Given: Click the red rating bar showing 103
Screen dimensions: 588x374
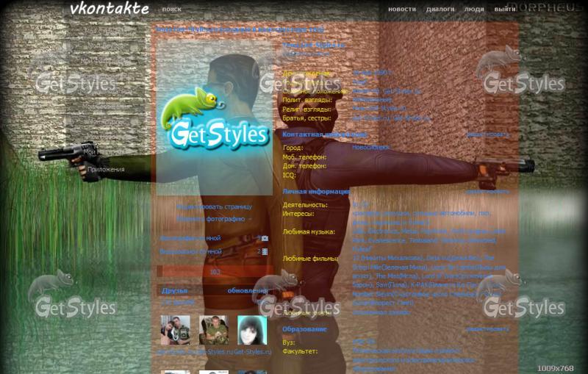Looking at the screenshot, I should pos(215,272).
